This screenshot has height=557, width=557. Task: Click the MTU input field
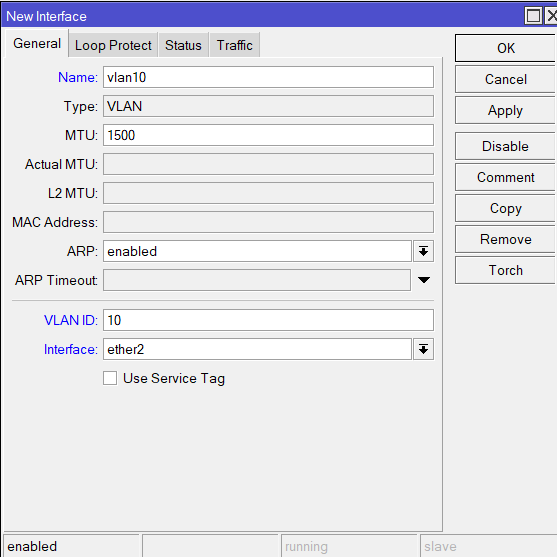tap(268, 135)
